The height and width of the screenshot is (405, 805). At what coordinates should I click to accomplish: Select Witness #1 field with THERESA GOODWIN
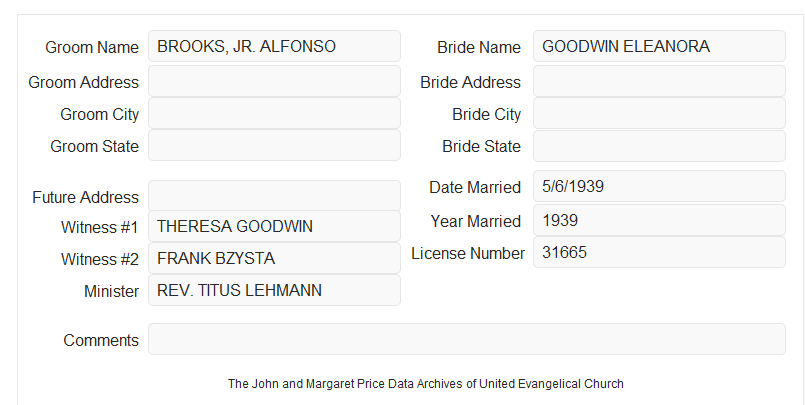click(x=274, y=226)
